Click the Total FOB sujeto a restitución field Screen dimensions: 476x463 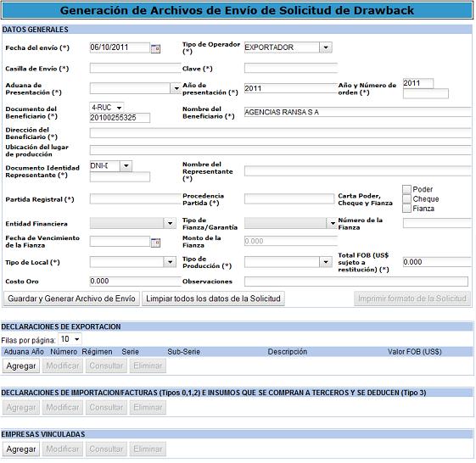pyautogui.click(x=437, y=262)
